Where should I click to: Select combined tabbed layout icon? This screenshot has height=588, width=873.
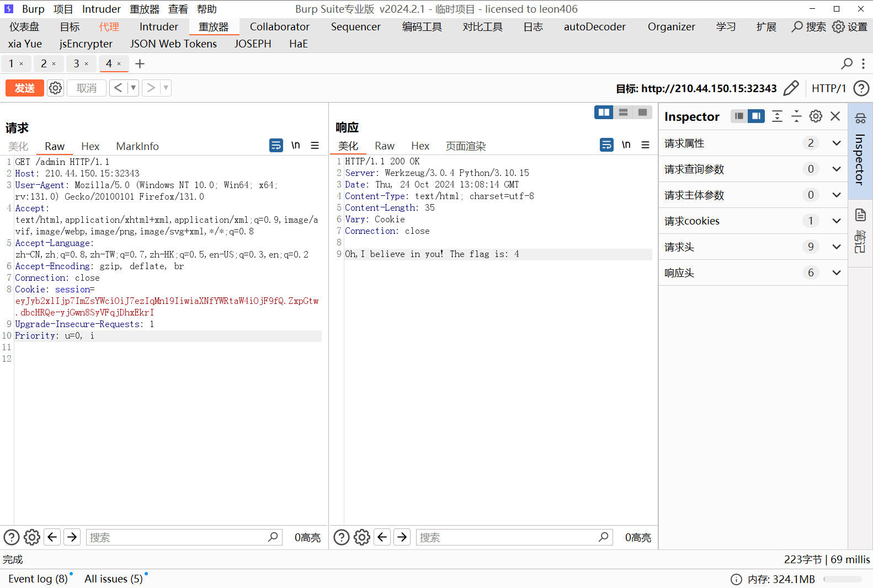(x=642, y=112)
